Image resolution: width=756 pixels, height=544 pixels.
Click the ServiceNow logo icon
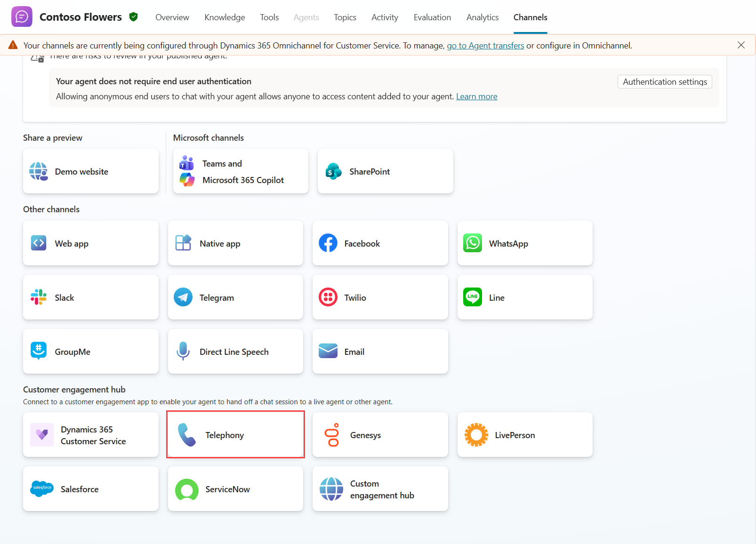coord(187,489)
